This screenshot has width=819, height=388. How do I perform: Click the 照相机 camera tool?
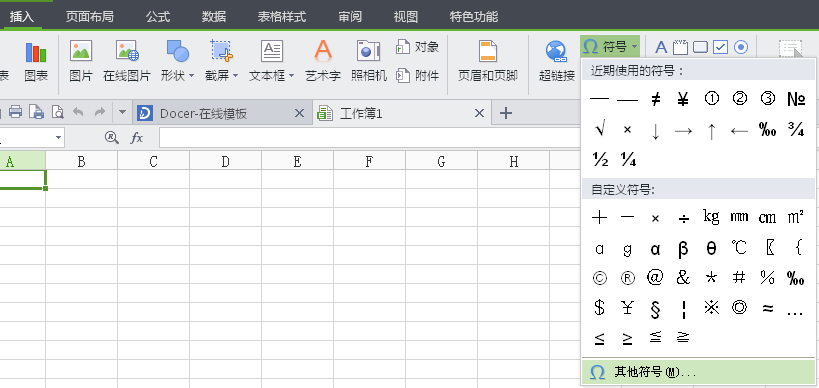tap(369, 62)
